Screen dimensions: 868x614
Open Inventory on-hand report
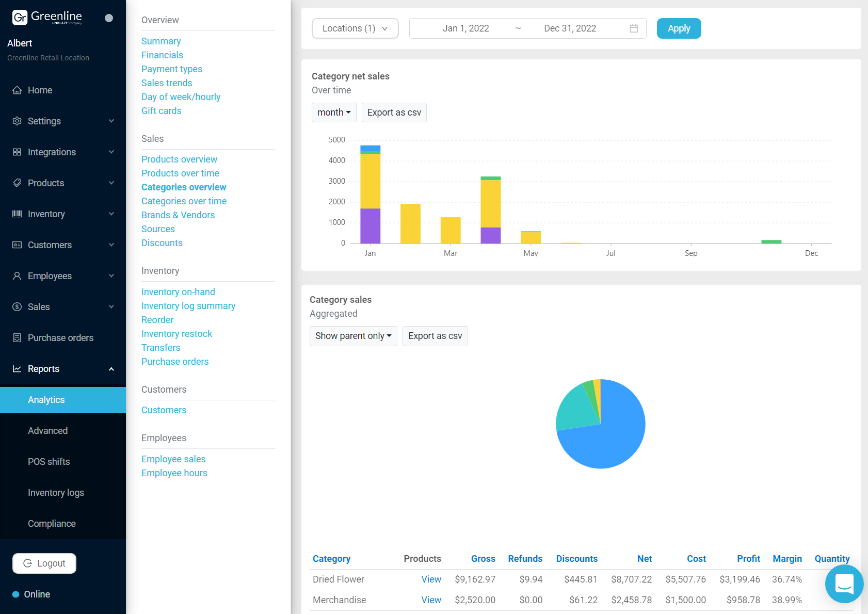coord(178,292)
